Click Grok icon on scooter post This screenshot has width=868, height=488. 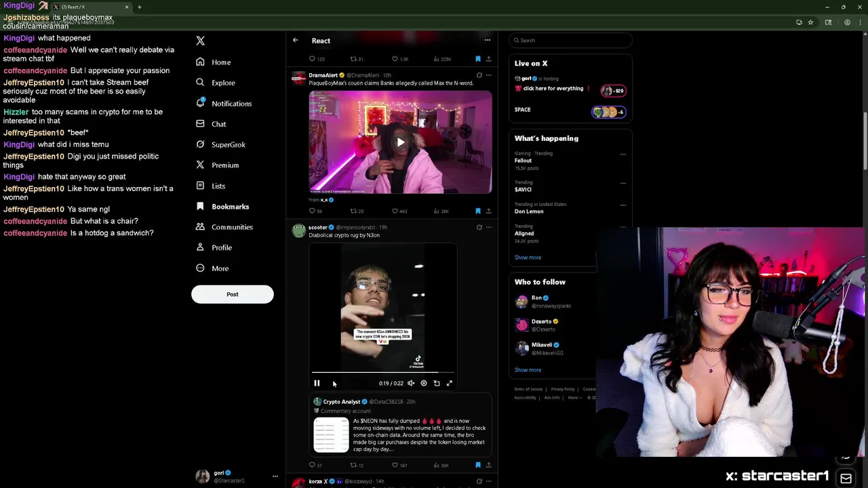[x=479, y=227]
